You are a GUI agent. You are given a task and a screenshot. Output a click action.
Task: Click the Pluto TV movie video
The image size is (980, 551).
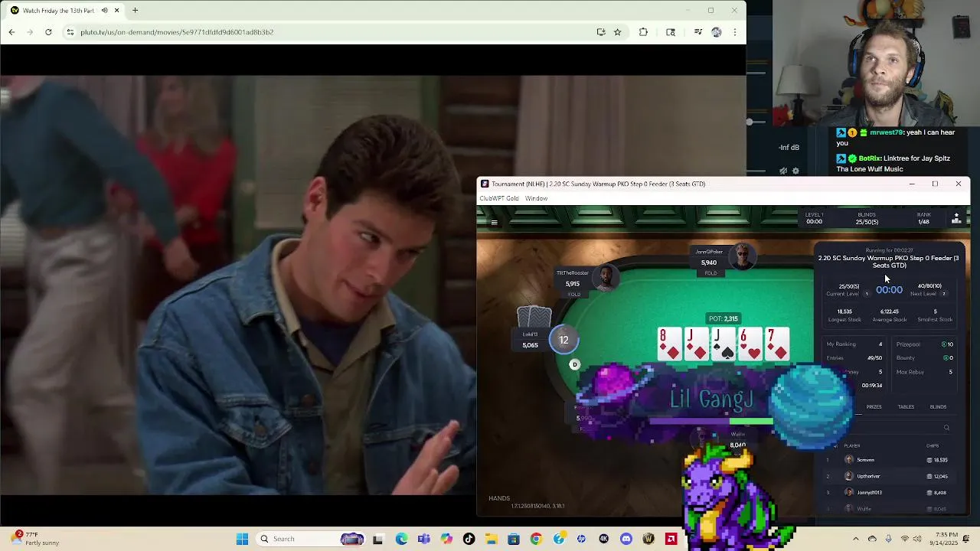click(x=238, y=285)
